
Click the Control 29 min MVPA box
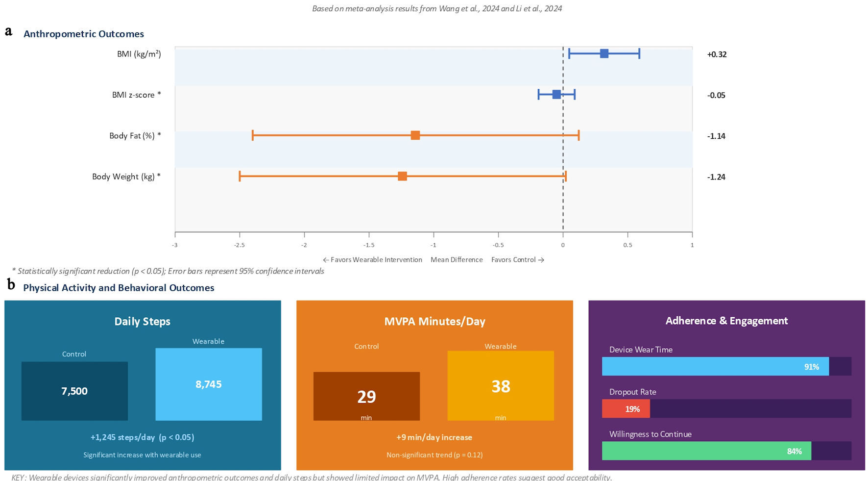coord(366,396)
